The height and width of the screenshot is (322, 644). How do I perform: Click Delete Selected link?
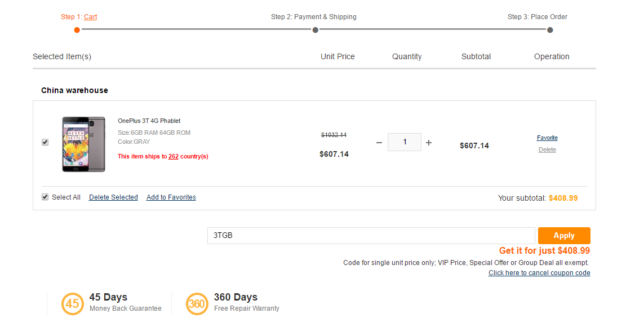[113, 197]
